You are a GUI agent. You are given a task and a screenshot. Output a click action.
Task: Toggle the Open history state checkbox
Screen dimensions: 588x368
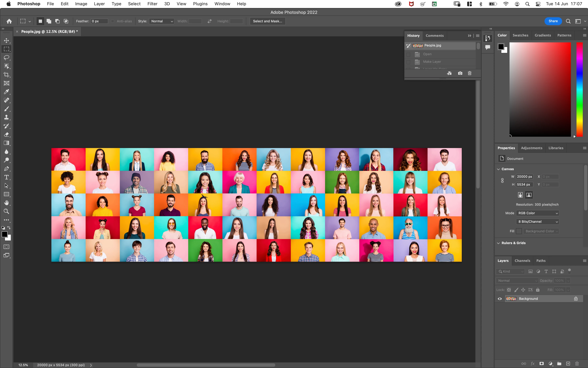pos(408,54)
